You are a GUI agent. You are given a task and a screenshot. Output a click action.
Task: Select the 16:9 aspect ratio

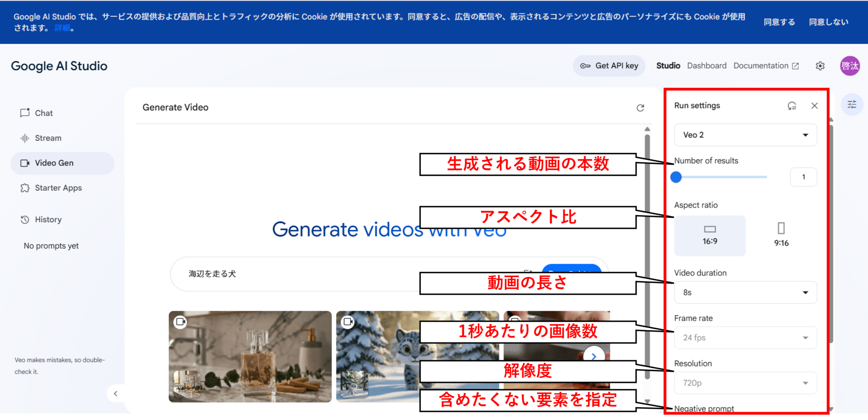coord(710,236)
